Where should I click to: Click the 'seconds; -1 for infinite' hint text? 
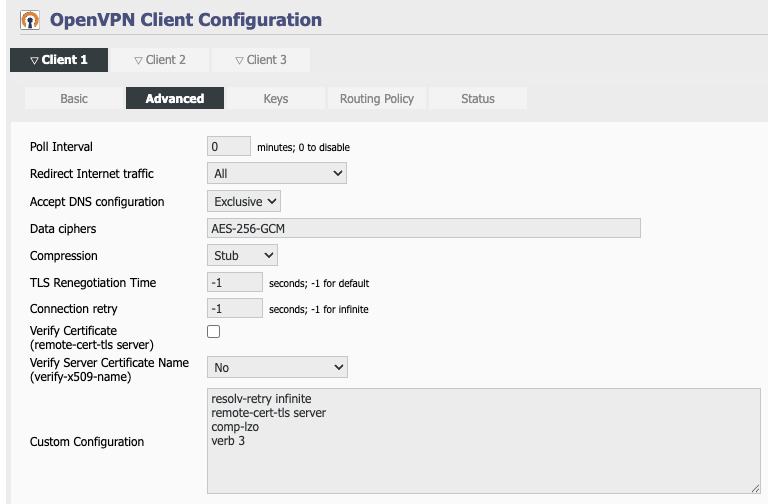tap(318, 310)
